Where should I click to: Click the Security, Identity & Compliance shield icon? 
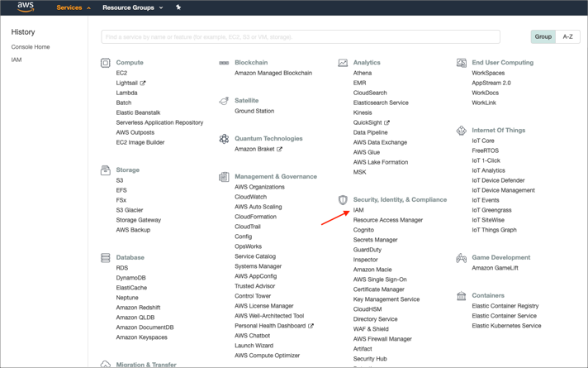coord(343,200)
